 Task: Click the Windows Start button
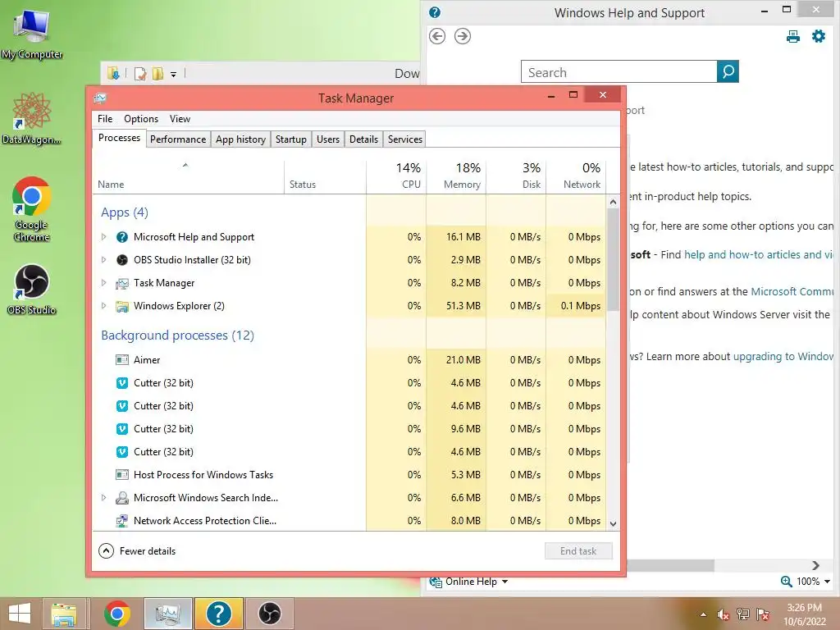(x=20, y=614)
